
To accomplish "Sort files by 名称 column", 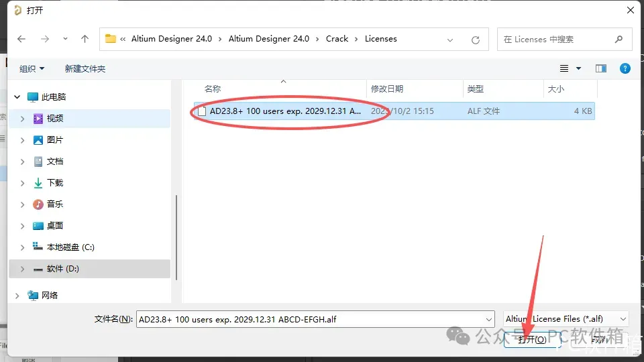I will pos(213,89).
